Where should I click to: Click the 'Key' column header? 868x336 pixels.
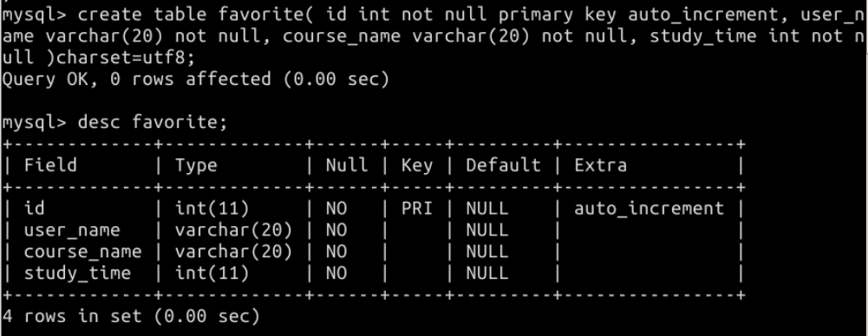417,165
